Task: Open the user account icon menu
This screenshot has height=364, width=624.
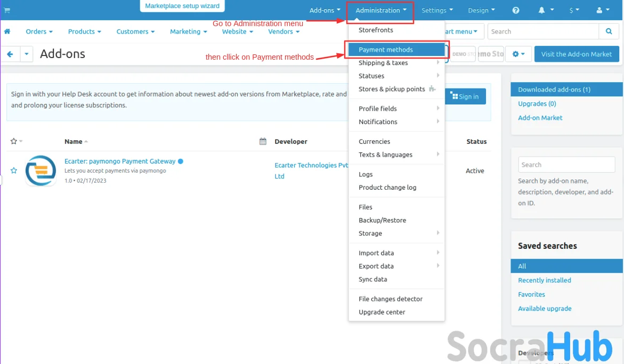Action: pyautogui.click(x=603, y=10)
